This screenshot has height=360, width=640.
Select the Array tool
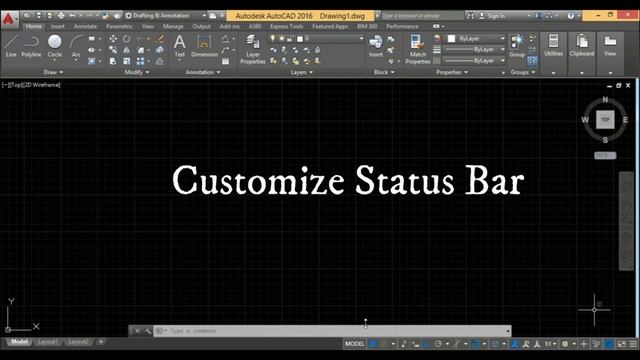(x=140, y=61)
